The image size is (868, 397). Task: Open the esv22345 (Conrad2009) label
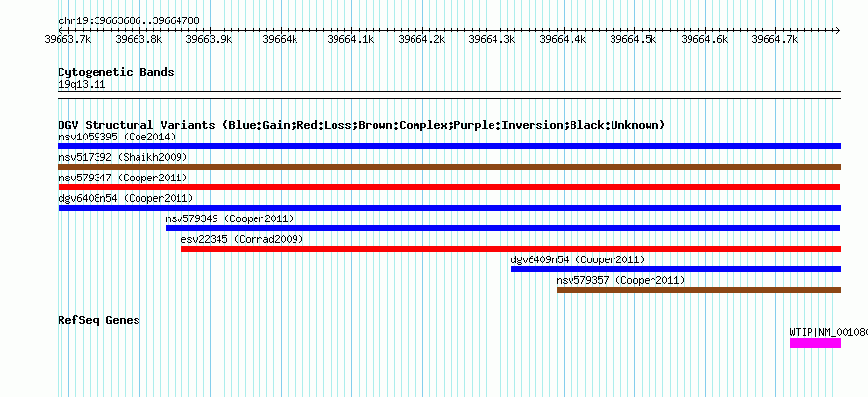[x=242, y=239]
